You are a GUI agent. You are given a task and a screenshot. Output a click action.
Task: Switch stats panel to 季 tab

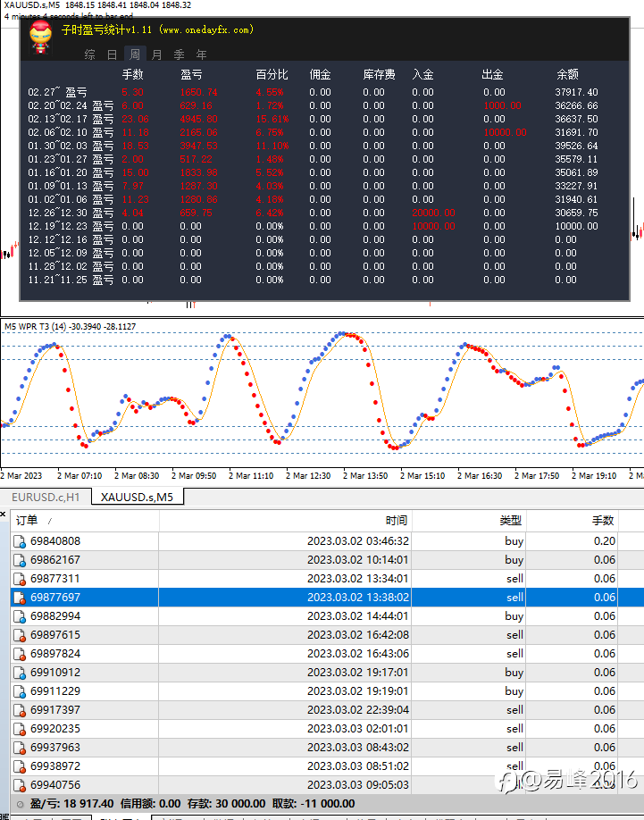[x=180, y=54]
